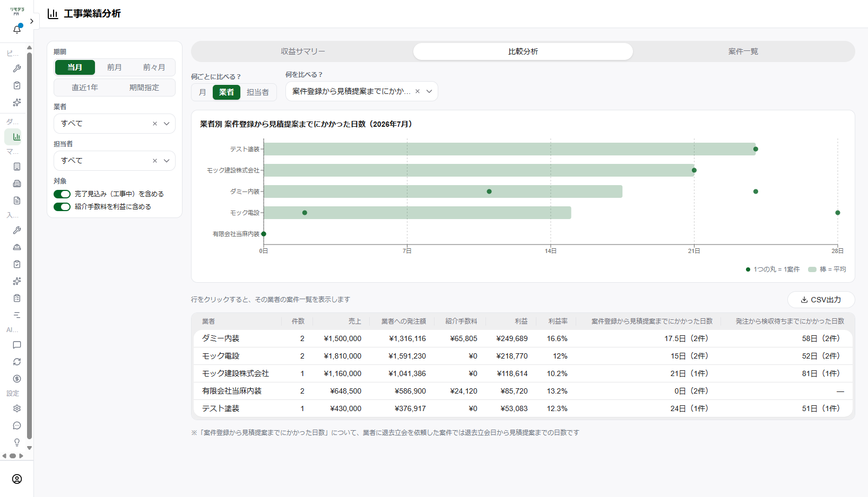The image size is (868, 497).
Task: Select the 当月 period option
Action: click(75, 67)
